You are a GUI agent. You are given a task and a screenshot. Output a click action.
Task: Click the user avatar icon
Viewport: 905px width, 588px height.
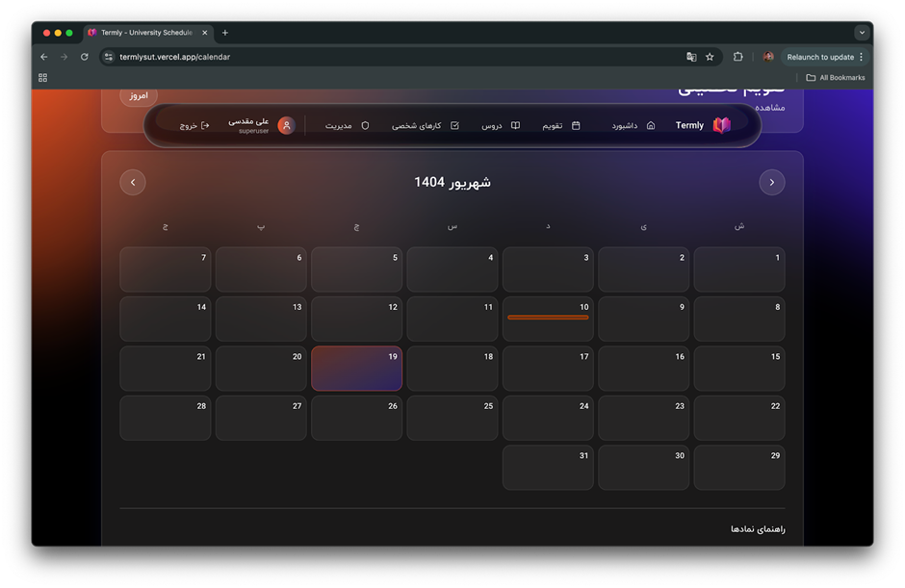(286, 125)
